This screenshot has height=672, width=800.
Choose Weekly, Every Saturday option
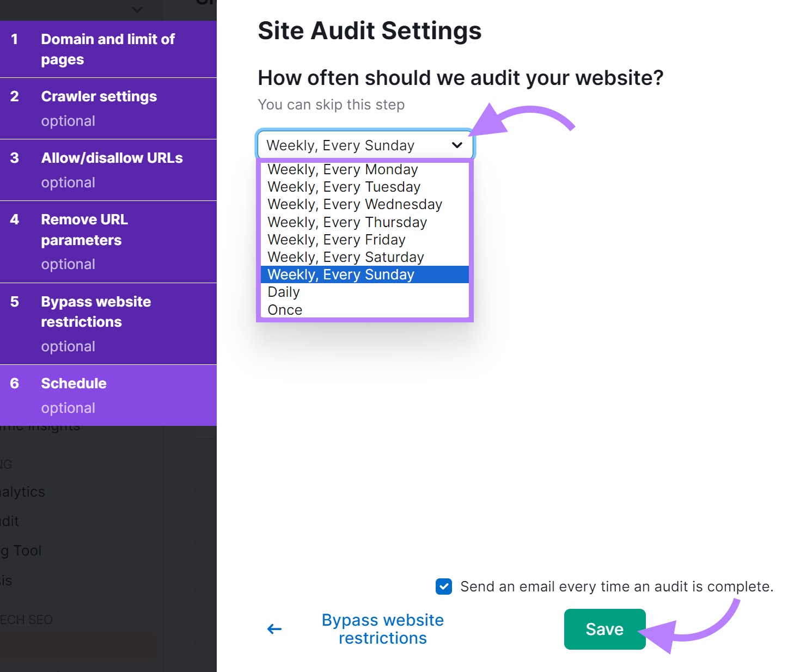(345, 257)
